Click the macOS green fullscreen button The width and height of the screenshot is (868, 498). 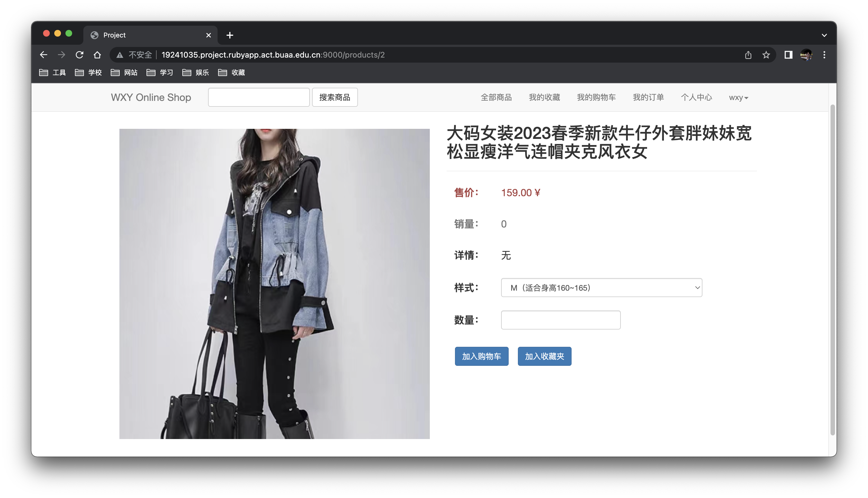(69, 33)
